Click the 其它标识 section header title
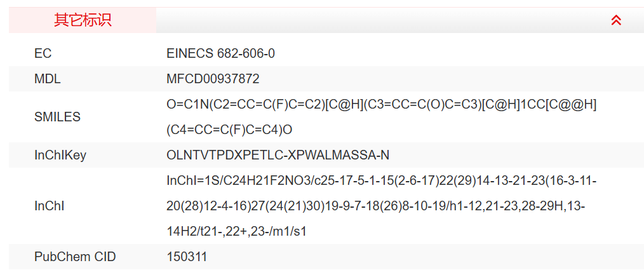 pyautogui.click(x=83, y=20)
